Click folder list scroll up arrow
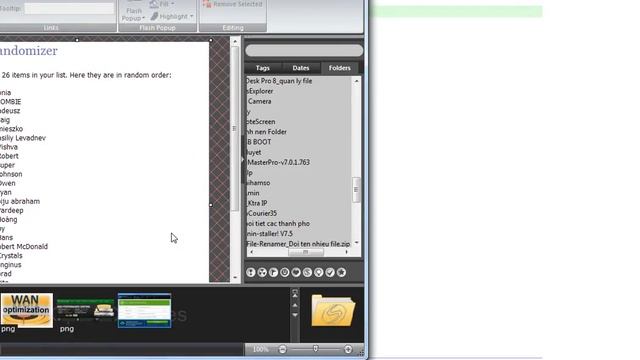Image resolution: width=640 pixels, height=360 pixels. [x=356, y=81]
